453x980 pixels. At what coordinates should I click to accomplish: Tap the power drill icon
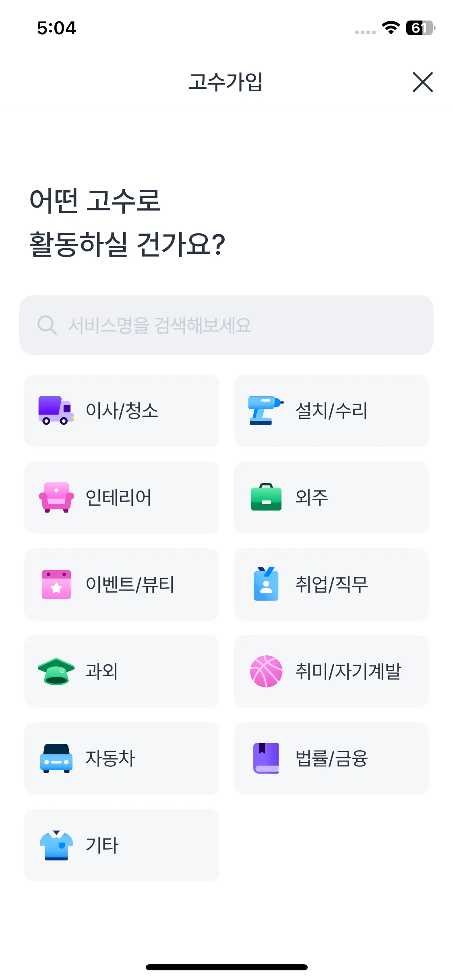[266, 410]
